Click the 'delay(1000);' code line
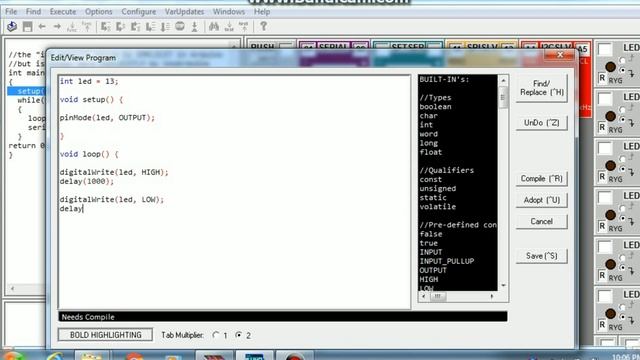The image size is (640, 360). click(x=87, y=181)
